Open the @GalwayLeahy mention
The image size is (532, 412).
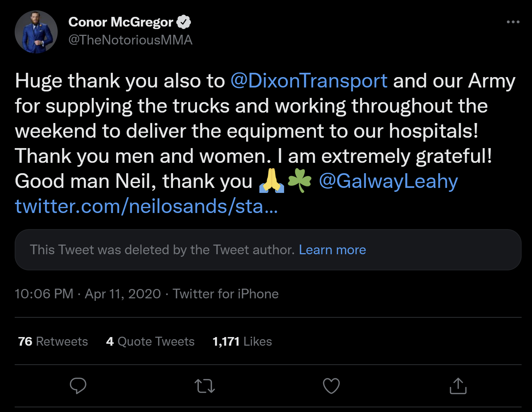click(x=388, y=181)
